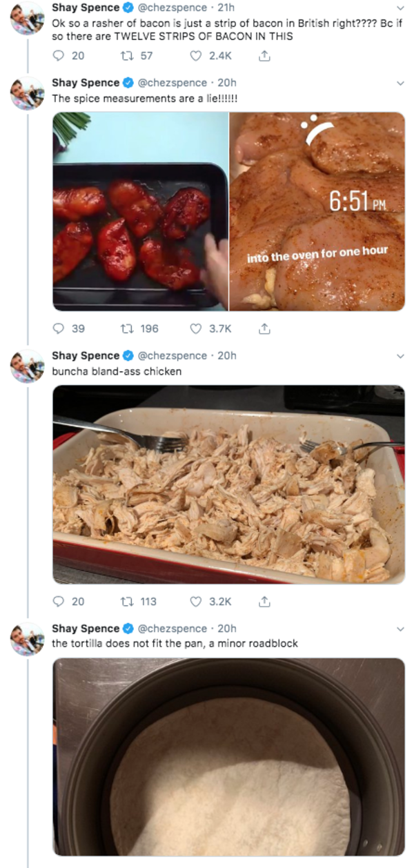View the shredded chicken photo fullscreen
The image size is (414, 868).
pos(228,483)
